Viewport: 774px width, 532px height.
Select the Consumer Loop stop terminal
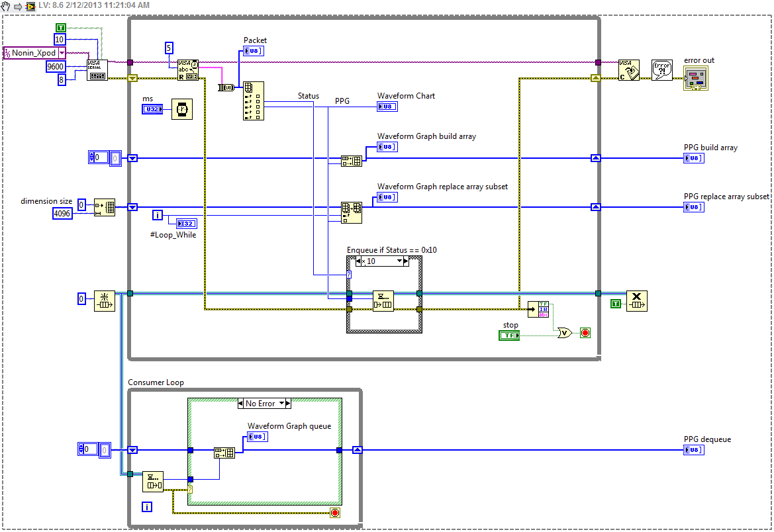point(335,513)
